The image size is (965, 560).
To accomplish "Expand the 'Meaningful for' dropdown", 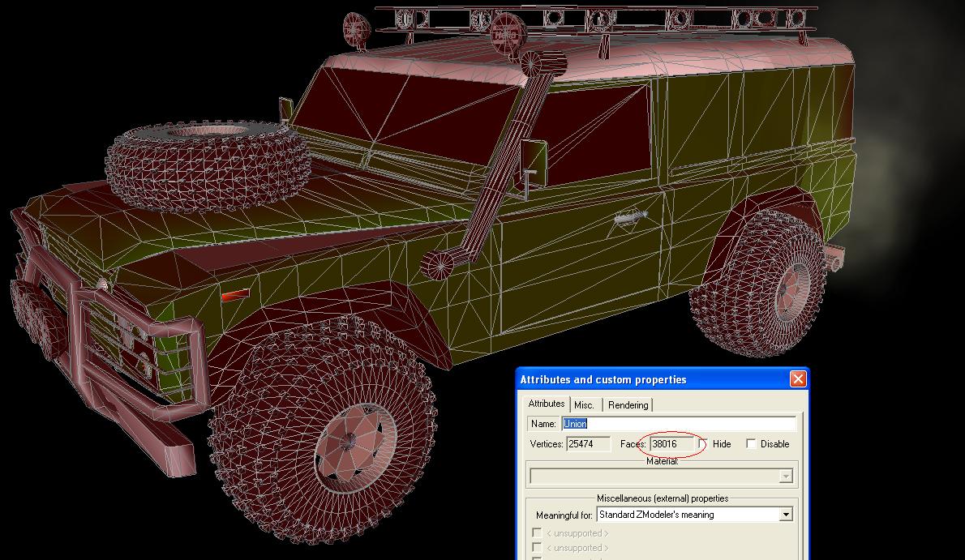I will (x=785, y=515).
